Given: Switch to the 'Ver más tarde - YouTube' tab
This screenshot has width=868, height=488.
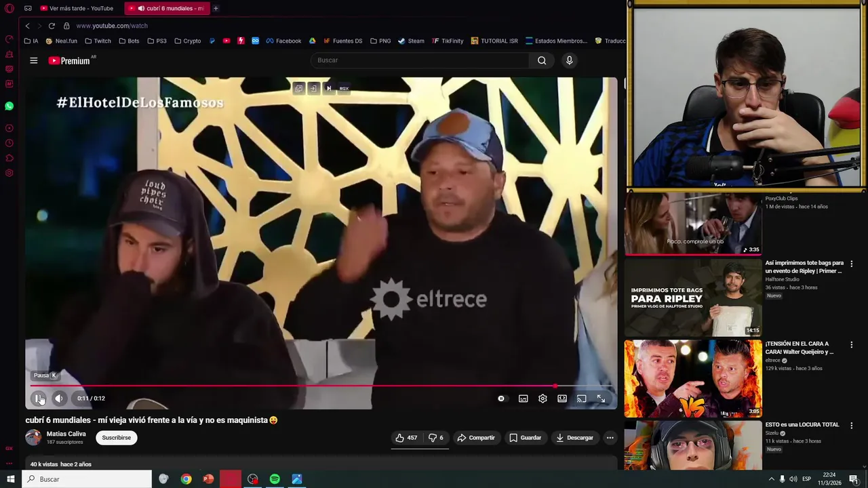Looking at the screenshot, I should (x=77, y=8).
